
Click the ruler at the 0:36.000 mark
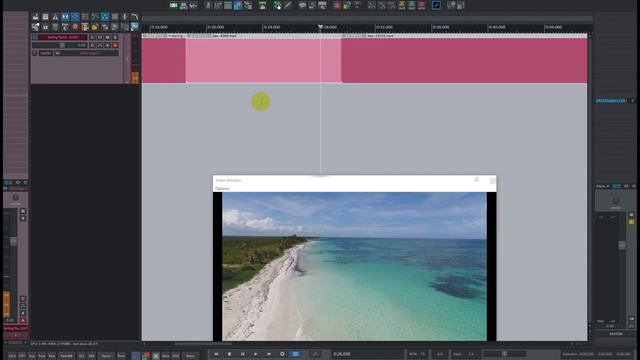tap(440, 27)
